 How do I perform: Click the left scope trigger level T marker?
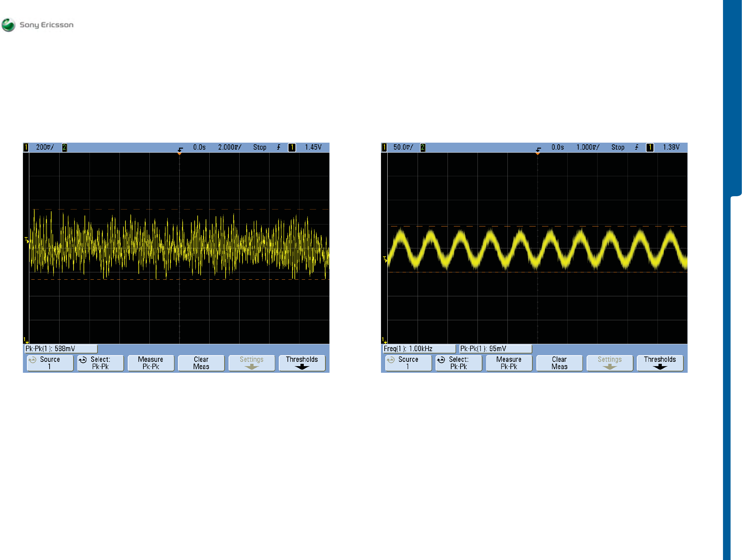click(x=27, y=239)
